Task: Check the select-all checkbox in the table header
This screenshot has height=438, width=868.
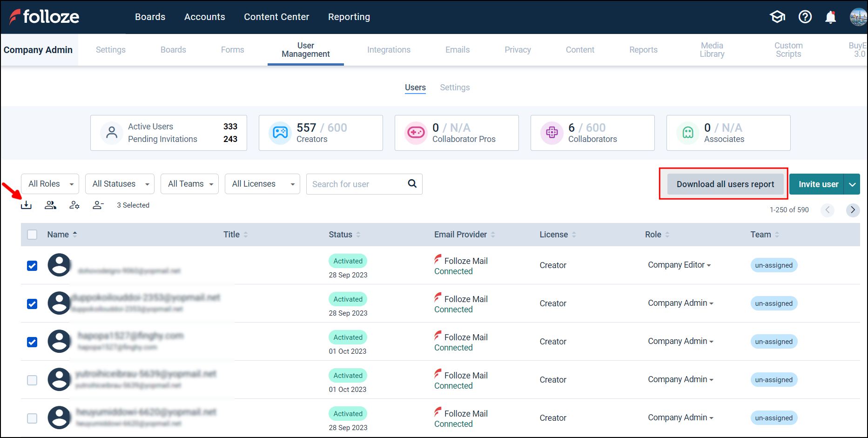Action: pyautogui.click(x=32, y=234)
